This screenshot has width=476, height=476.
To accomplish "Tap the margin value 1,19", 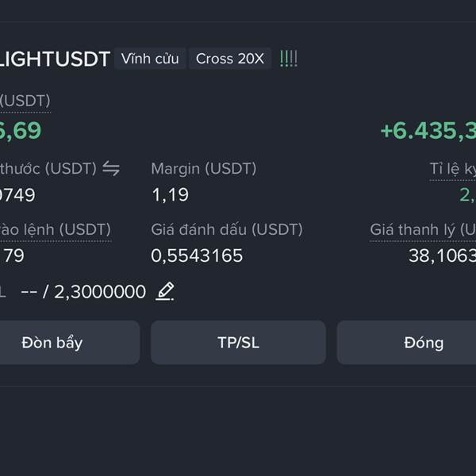I will coord(170,195).
